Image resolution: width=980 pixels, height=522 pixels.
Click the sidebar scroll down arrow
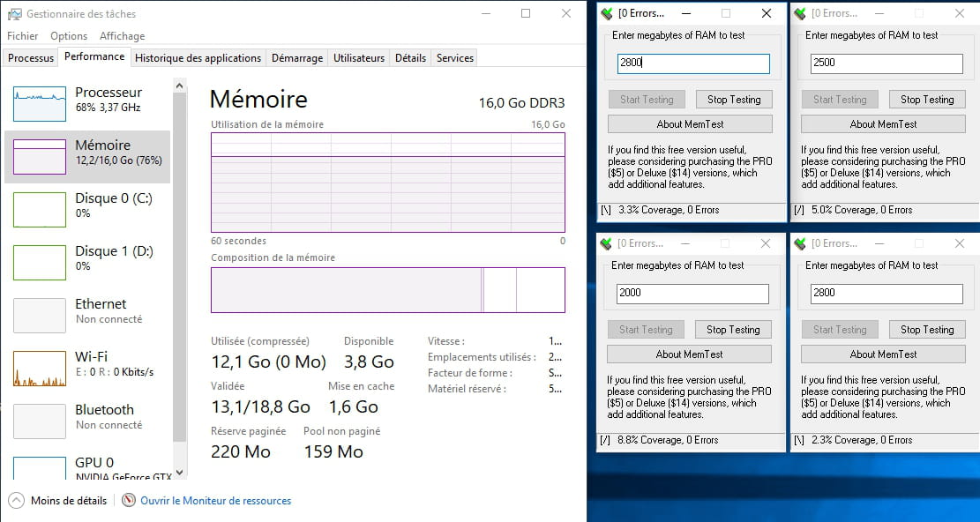pos(180,473)
